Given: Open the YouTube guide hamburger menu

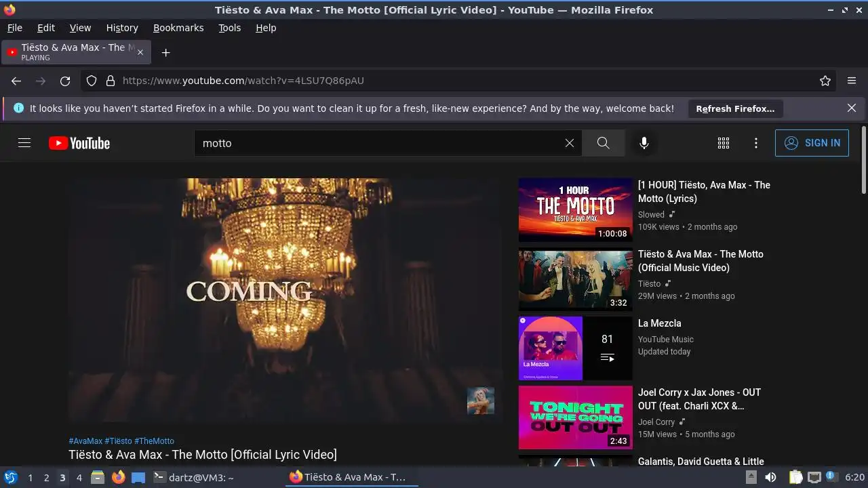Looking at the screenshot, I should click(24, 143).
